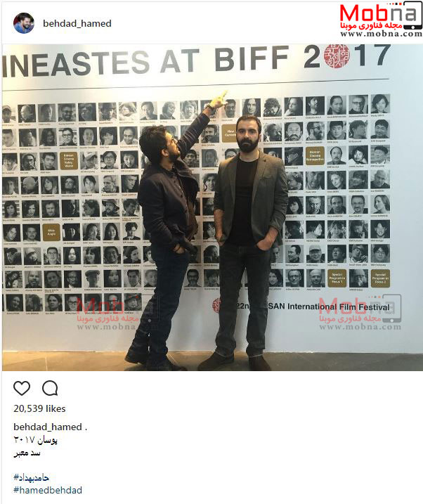Open the #hamedbehdad hashtag link
423x504 pixels.
click(48, 490)
